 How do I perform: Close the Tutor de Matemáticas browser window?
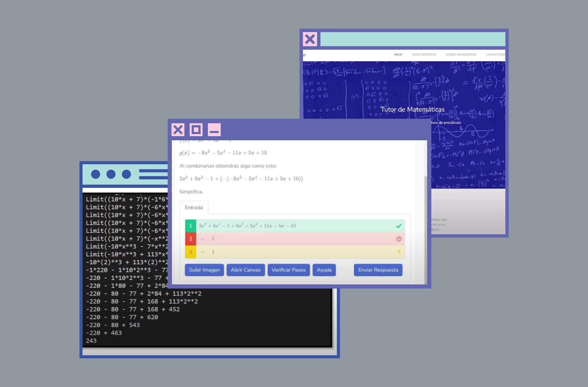pos(310,39)
